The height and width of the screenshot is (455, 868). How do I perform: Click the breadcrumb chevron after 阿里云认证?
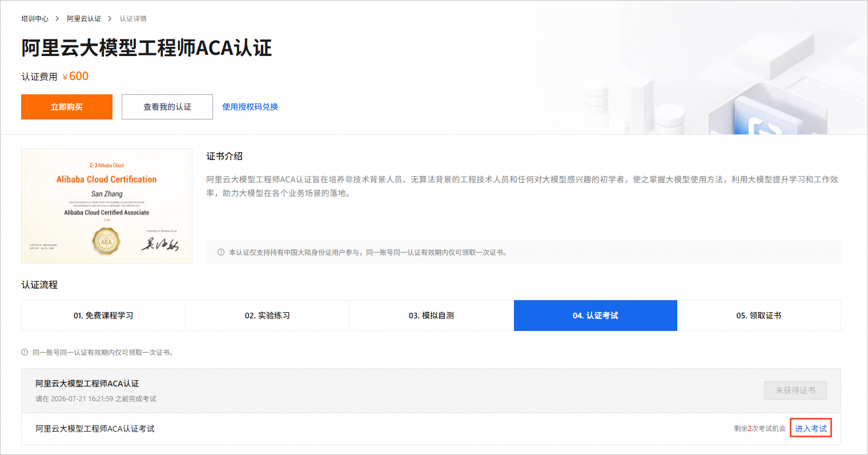(x=110, y=19)
